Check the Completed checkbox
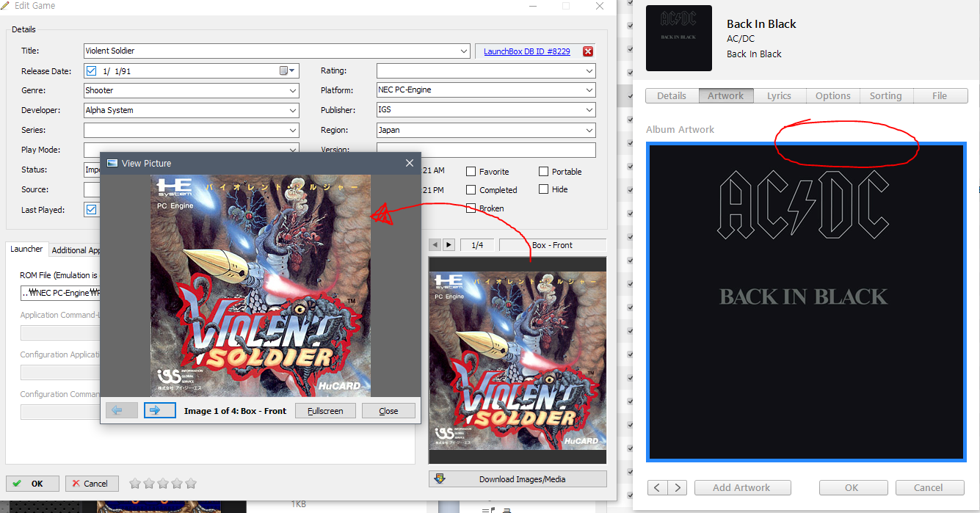 click(x=471, y=189)
